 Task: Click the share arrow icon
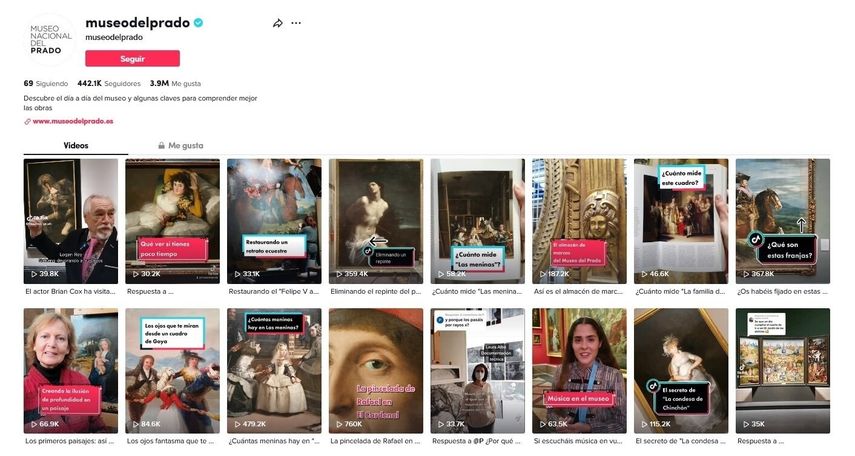click(278, 23)
